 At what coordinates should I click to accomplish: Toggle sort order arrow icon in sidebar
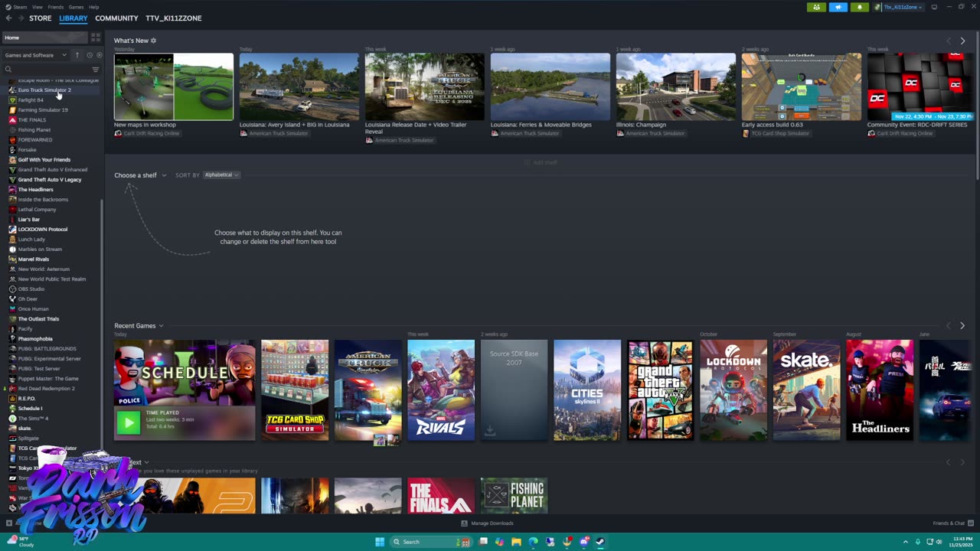point(77,55)
